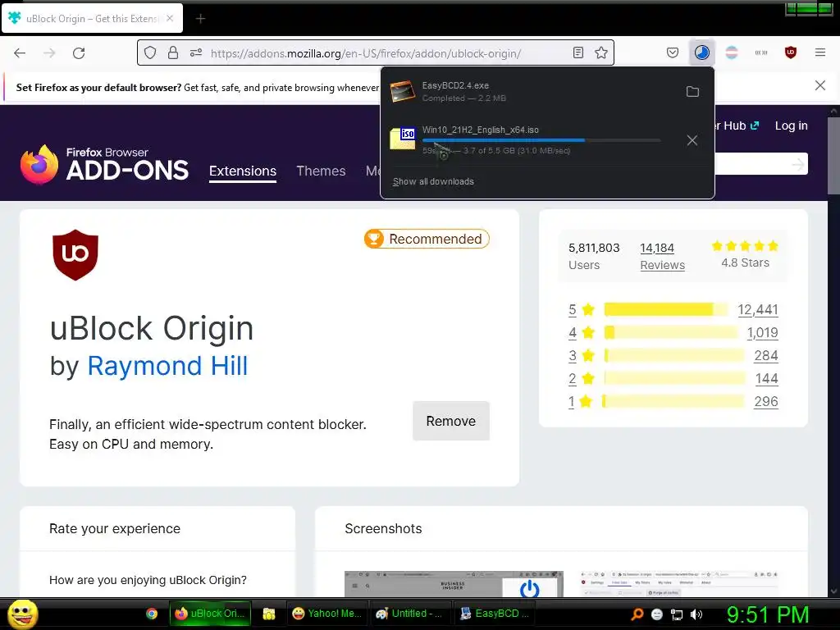Click the Downloads progress toolbar icon
The image size is (840, 630).
[702, 52]
